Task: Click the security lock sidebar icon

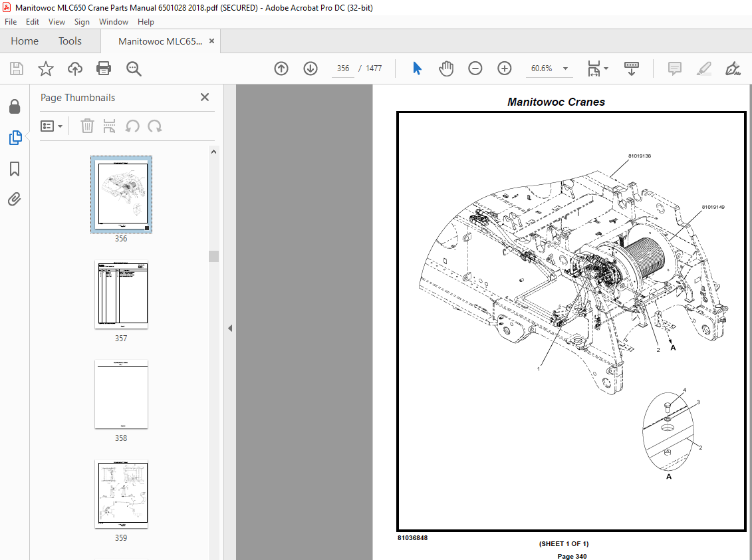Action: [x=15, y=106]
